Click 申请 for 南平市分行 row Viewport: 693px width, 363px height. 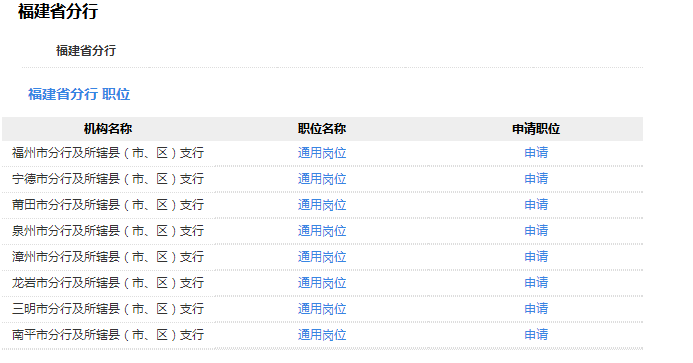click(x=536, y=335)
